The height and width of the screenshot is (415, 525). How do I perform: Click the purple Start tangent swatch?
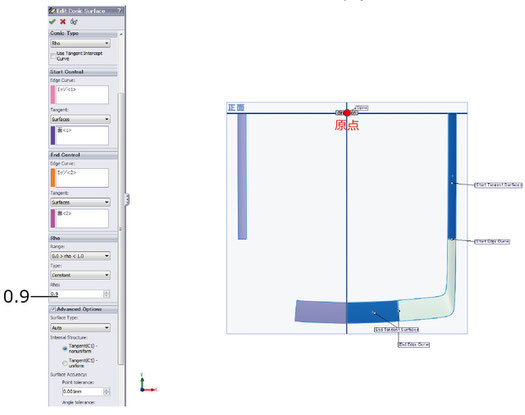53,135
